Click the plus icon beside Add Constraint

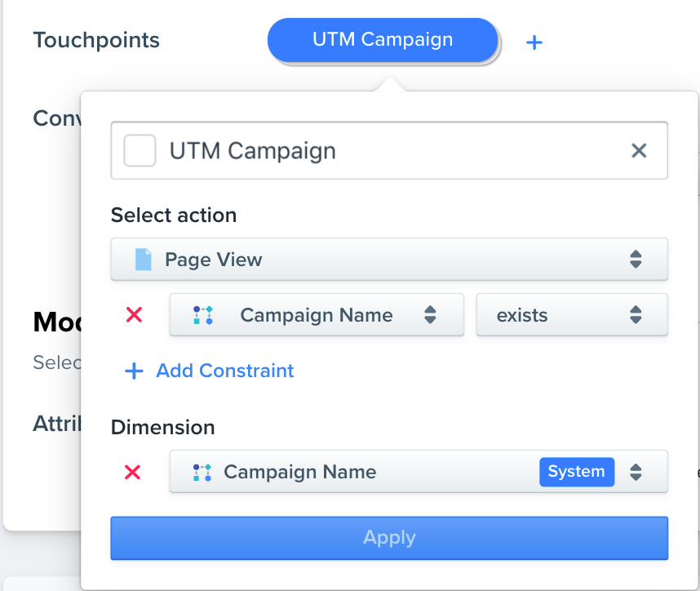(134, 371)
